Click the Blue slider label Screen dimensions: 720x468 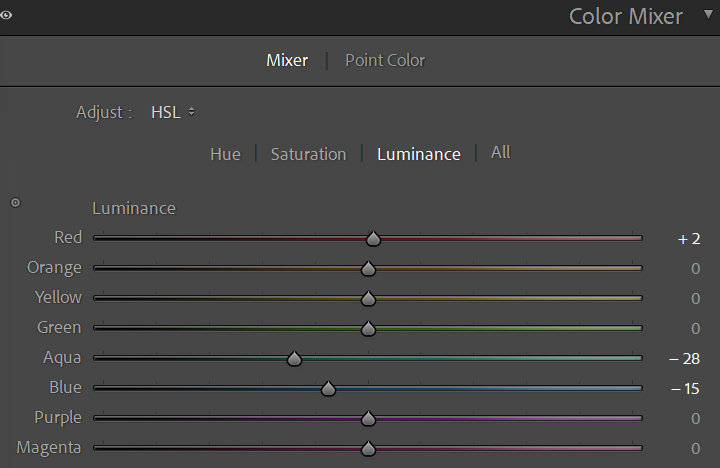coord(65,387)
